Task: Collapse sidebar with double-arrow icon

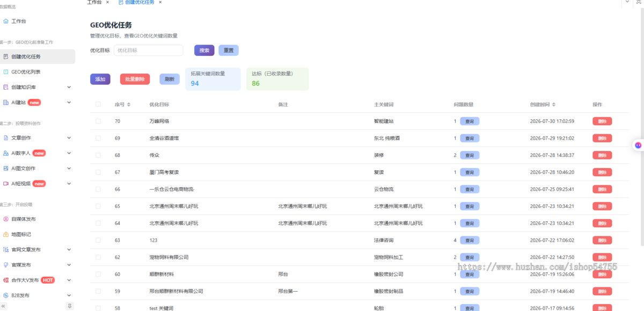Action: coord(4,306)
